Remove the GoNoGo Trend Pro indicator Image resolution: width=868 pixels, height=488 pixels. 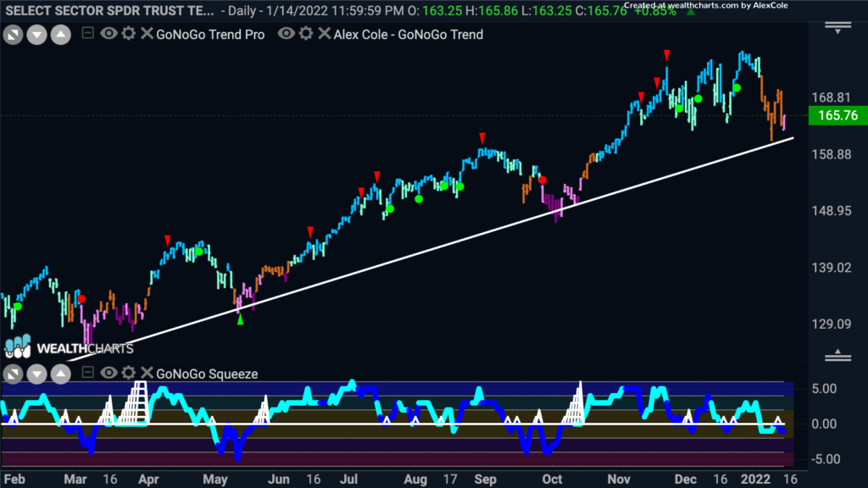pyautogui.click(x=147, y=34)
